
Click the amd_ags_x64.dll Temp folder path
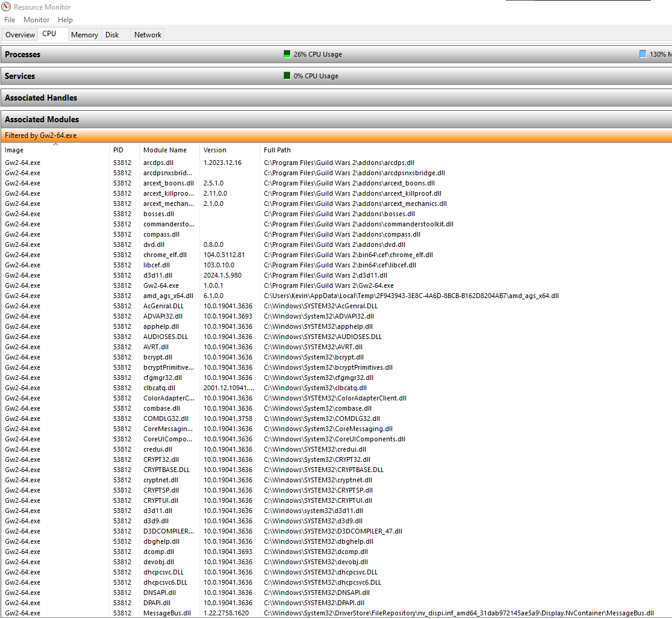point(411,296)
